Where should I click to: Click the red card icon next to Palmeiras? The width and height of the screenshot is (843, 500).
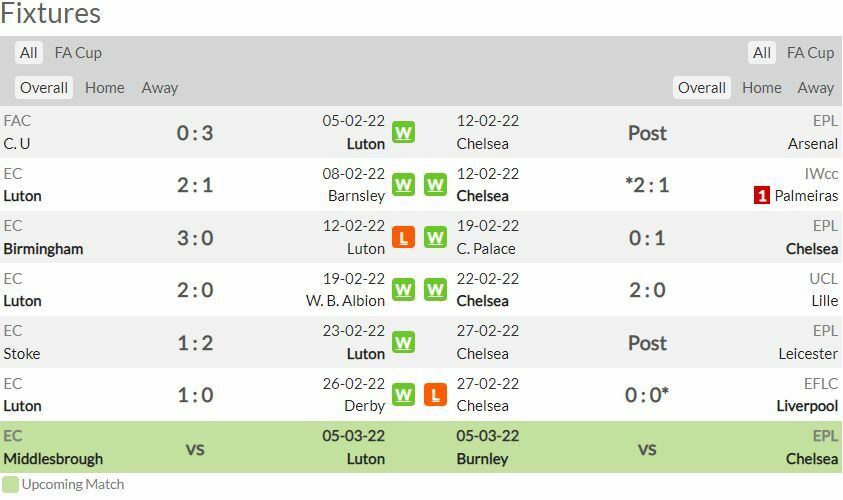coord(762,195)
